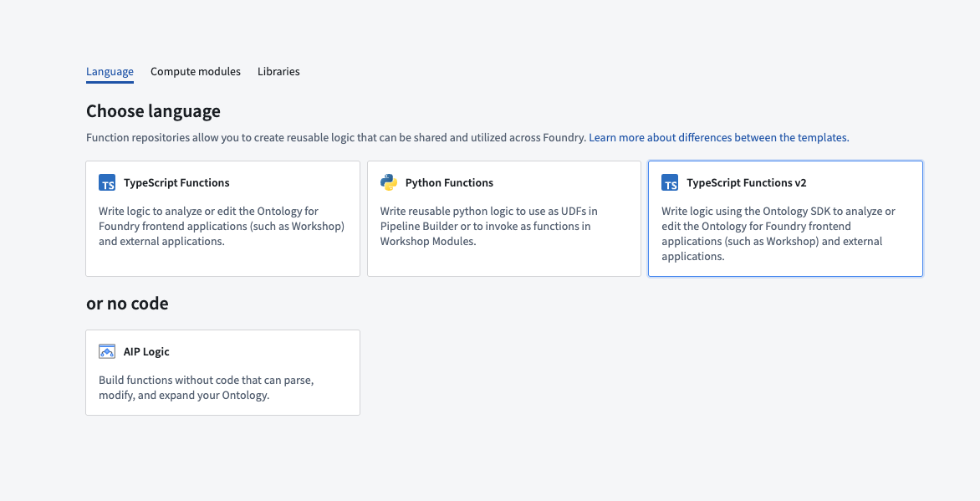Image resolution: width=980 pixels, height=501 pixels.
Task: Select the TypeScript Functions v2 card
Action: click(x=784, y=218)
